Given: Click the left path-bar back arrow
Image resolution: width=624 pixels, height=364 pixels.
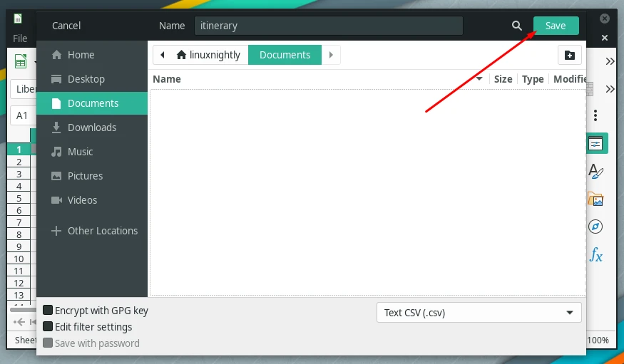Looking at the screenshot, I should [163, 55].
